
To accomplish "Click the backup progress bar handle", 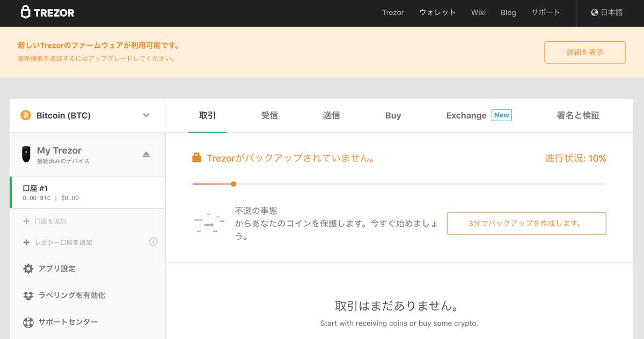I will (x=233, y=184).
